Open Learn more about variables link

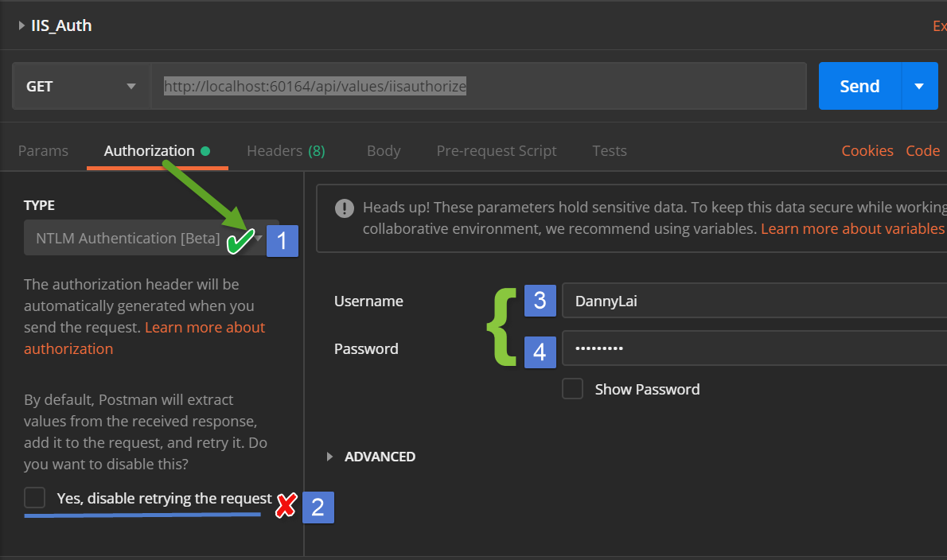coord(852,229)
